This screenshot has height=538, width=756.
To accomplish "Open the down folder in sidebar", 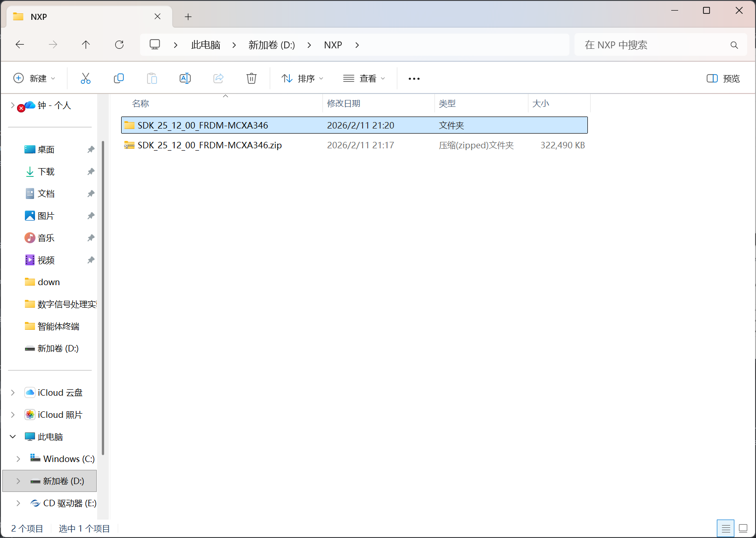I will 49,282.
